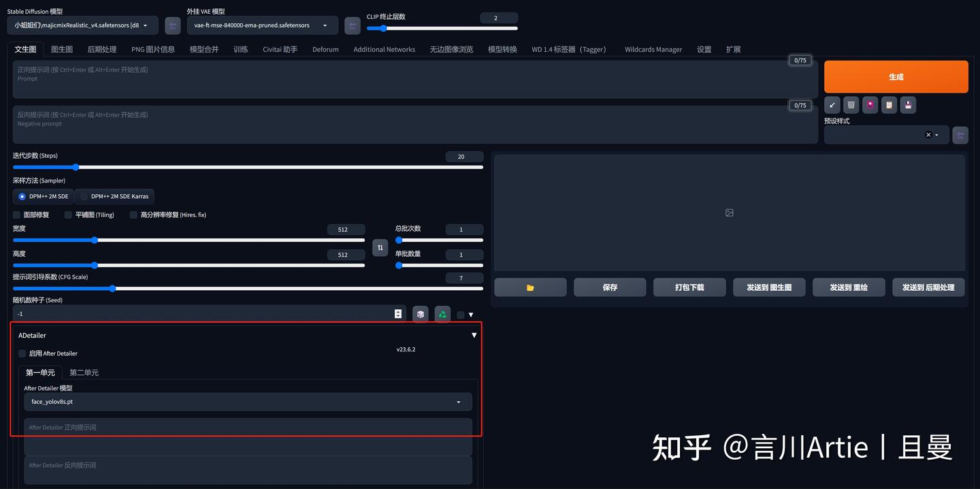Open the preset styles (预设样式) dropdown arrow

pyautogui.click(x=937, y=135)
